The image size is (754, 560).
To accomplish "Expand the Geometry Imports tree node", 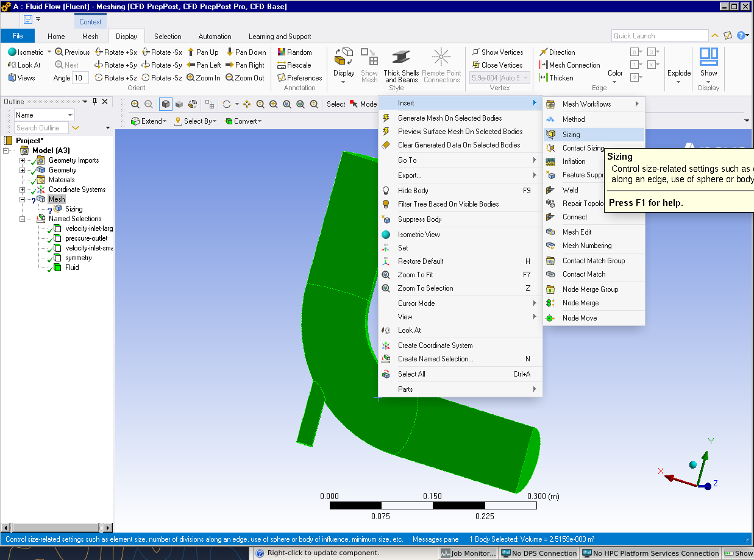I will pos(23,160).
